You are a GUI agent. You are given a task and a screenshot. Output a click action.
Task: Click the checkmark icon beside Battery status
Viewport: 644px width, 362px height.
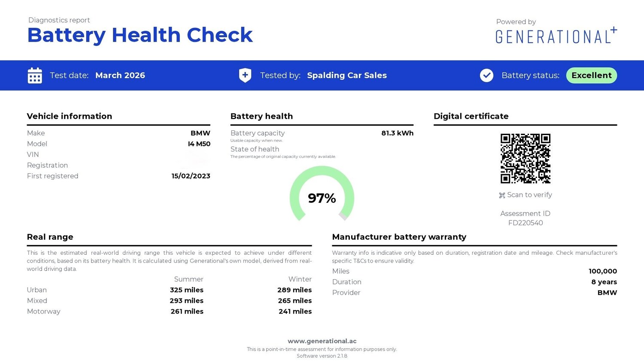[486, 75]
